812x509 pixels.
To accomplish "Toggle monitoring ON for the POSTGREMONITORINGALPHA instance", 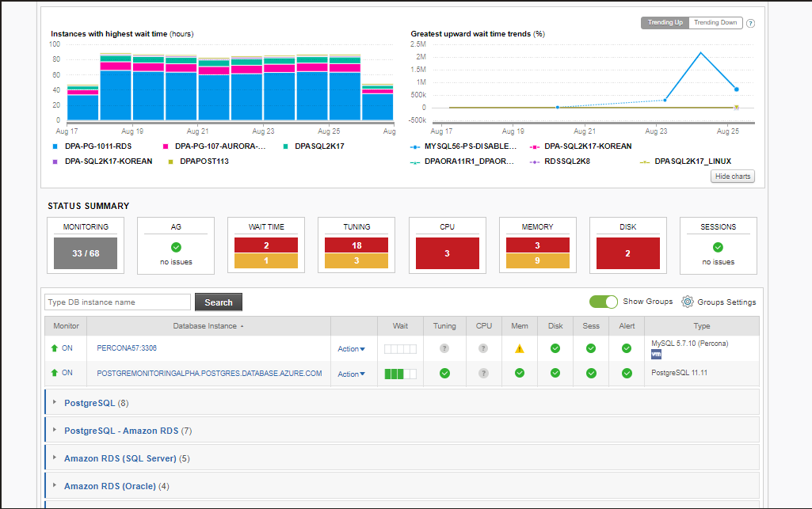I will [66, 373].
